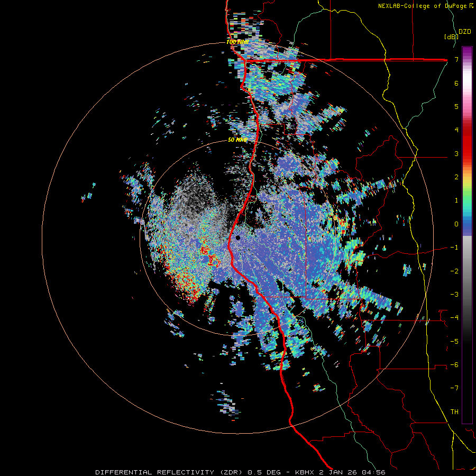Click the red band of the ZDR color bar

coord(467,146)
